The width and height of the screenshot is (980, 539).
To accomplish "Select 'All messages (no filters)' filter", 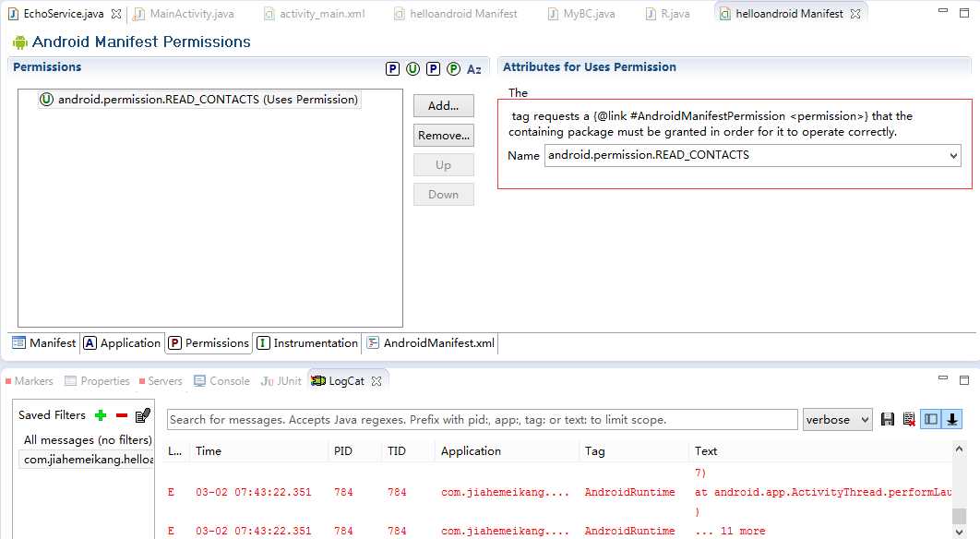I will 88,439.
